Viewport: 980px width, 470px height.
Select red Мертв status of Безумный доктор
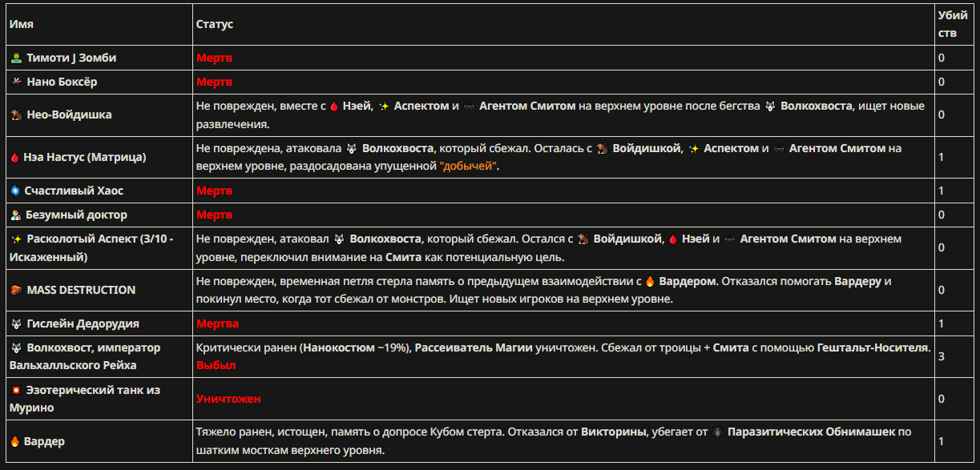point(215,215)
